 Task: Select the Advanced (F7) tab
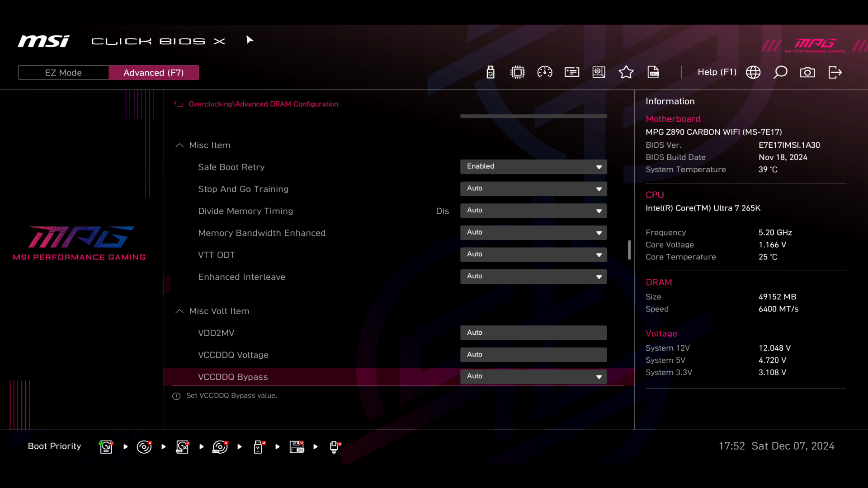coord(154,73)
